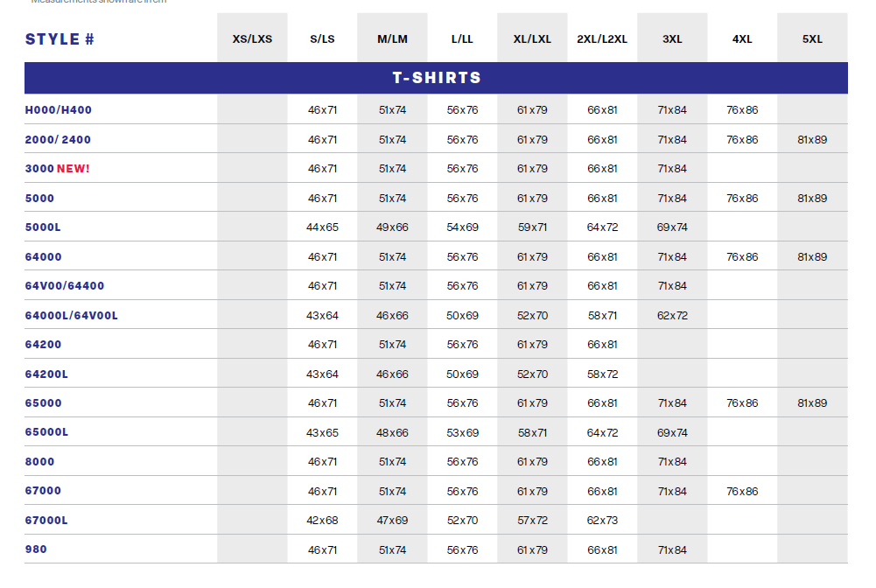Click the XS/LXS size column header
The width and height of the screenshot is (876, 588).
tap(253, 39)
